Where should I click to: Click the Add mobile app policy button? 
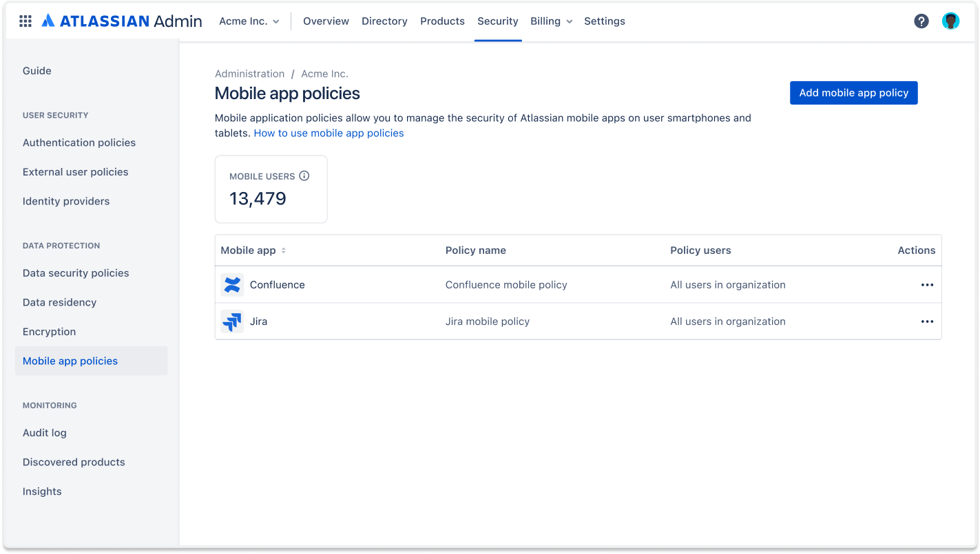tap(853, 92)
